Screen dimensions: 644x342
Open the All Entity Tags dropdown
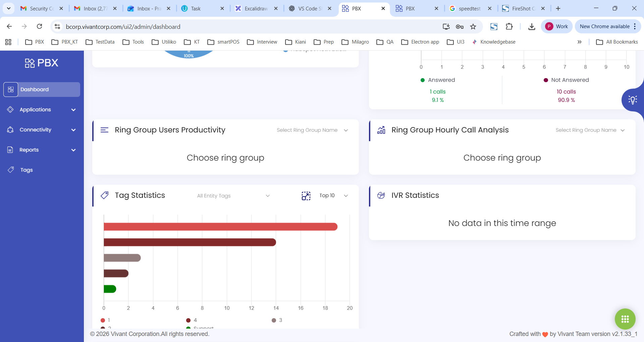(x=233, y=196)
